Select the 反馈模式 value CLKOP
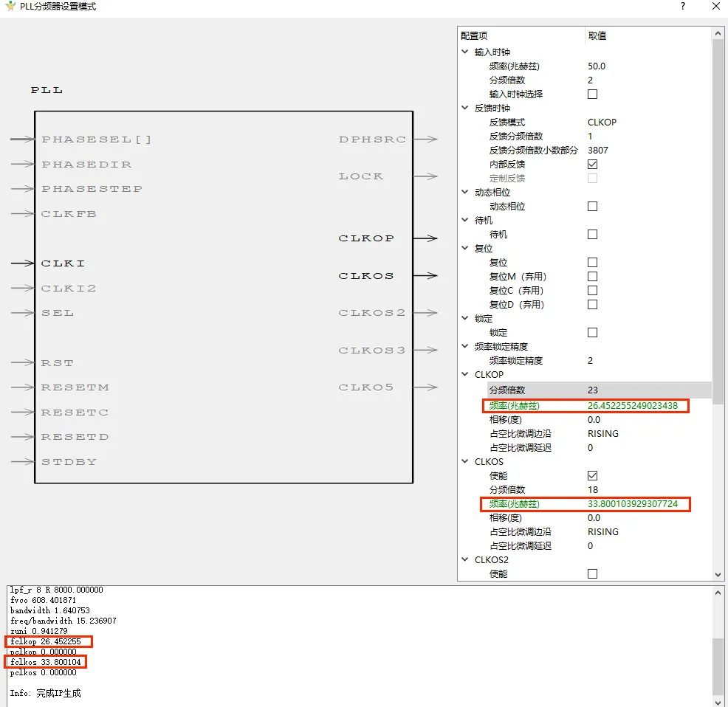This screenshot has height=707, width=728. point(602,122)
